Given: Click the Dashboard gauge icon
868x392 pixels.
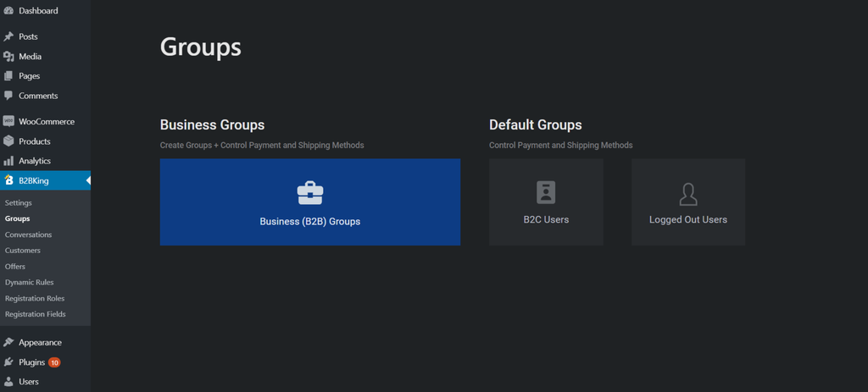Looking at the screenshot, I should click(x=8, y=10).
